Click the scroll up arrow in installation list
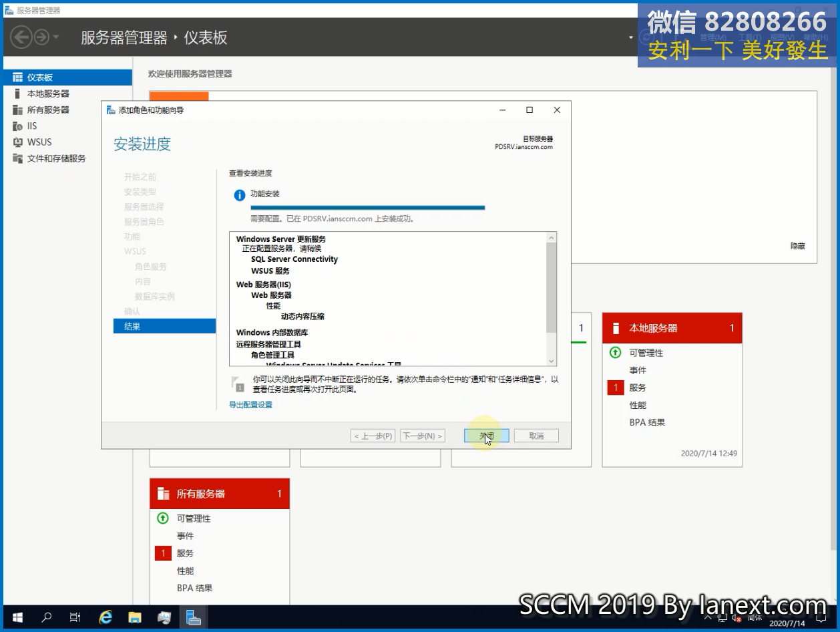Viewport: 840px width, 632px height. coord(552,238)
